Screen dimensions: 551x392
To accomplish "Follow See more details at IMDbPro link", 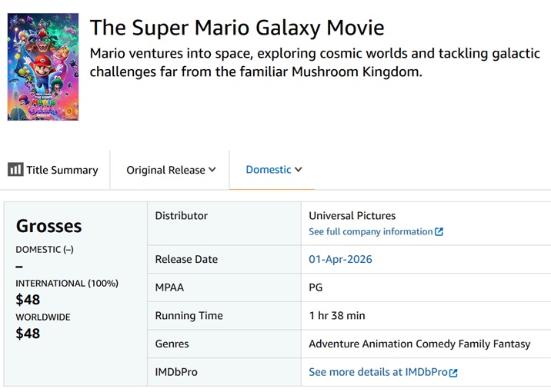I will pyautogui.click(x=378, y=372).
